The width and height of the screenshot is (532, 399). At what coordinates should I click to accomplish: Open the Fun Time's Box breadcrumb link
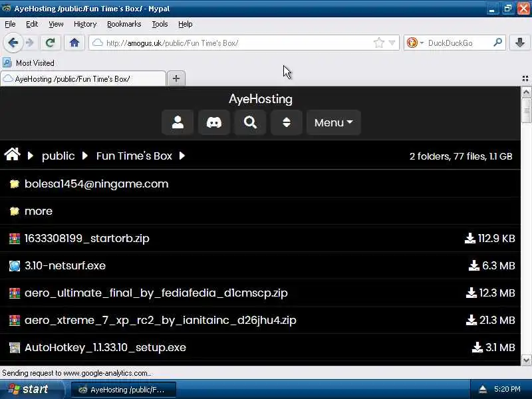(x=134, y=156)
